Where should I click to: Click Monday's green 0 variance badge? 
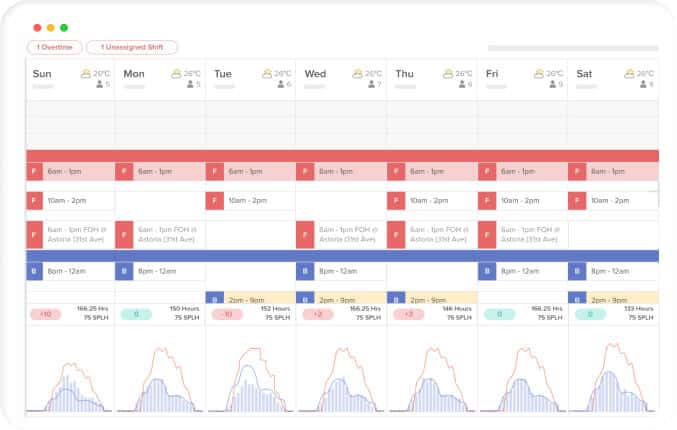[136, 314]
